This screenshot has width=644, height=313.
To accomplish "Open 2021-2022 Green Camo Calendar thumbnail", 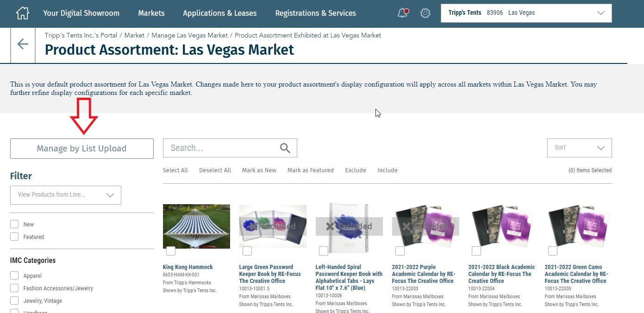I will (x=578, y=226).
